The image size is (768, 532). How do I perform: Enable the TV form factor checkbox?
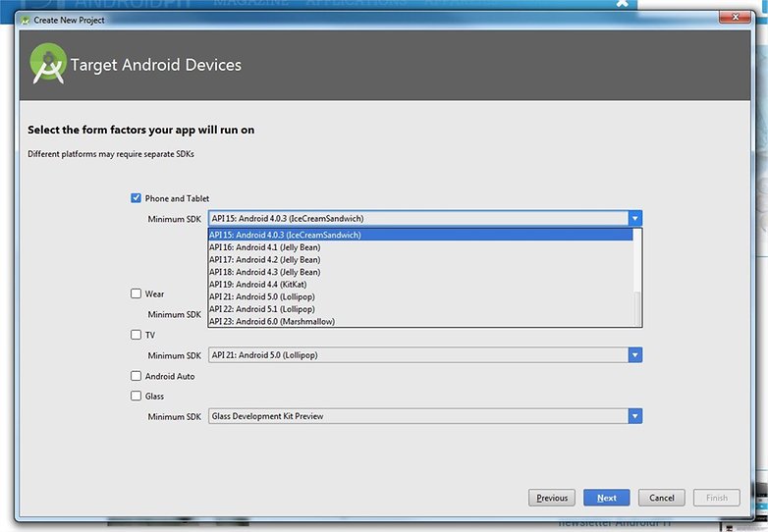pos(136,335)
